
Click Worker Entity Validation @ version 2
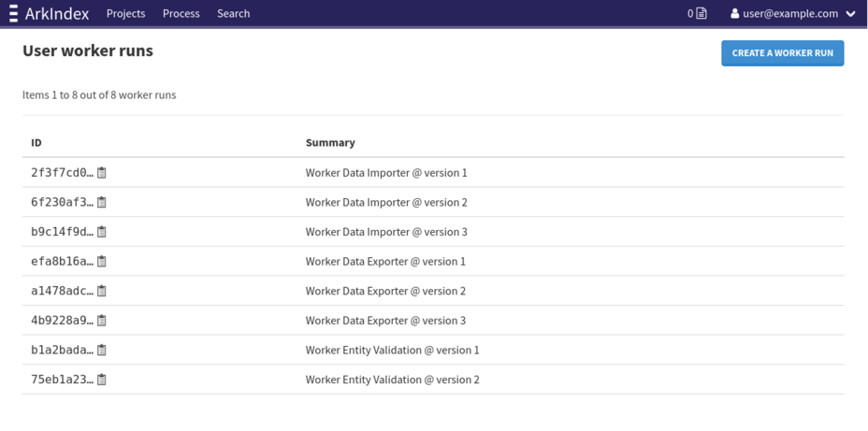[393, 380]
